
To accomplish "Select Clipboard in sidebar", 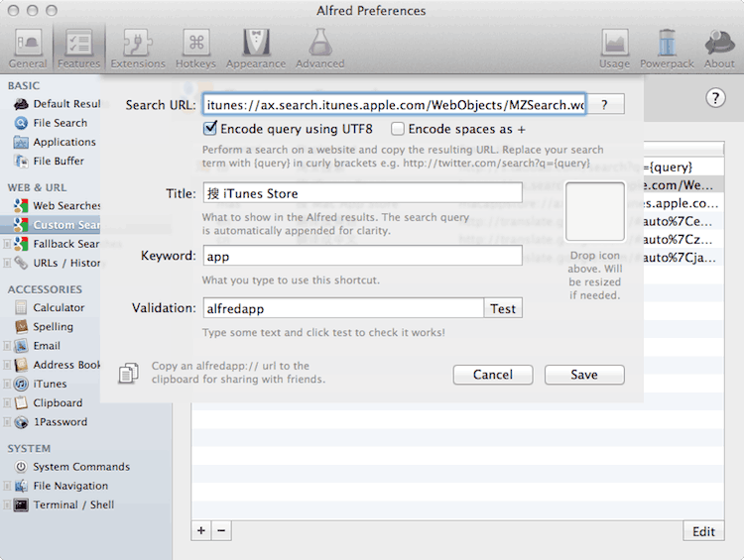I will coord(48,402).
